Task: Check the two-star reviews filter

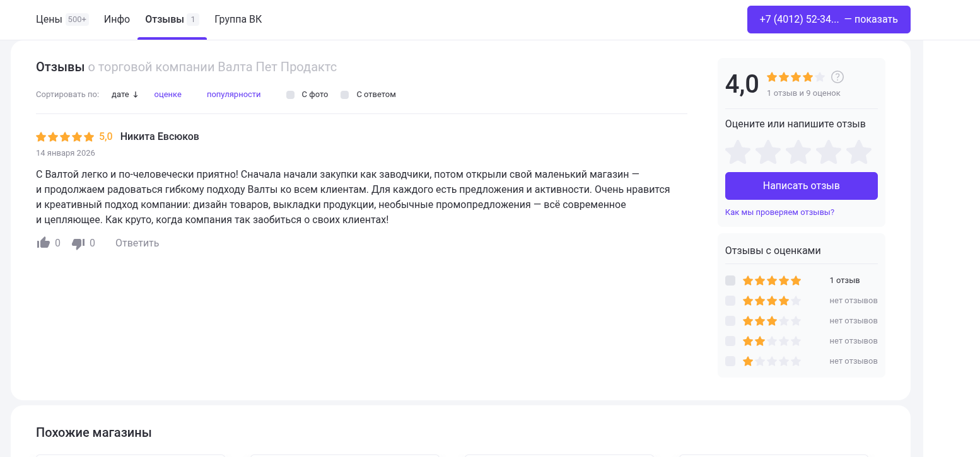Action: click(730, 341)
